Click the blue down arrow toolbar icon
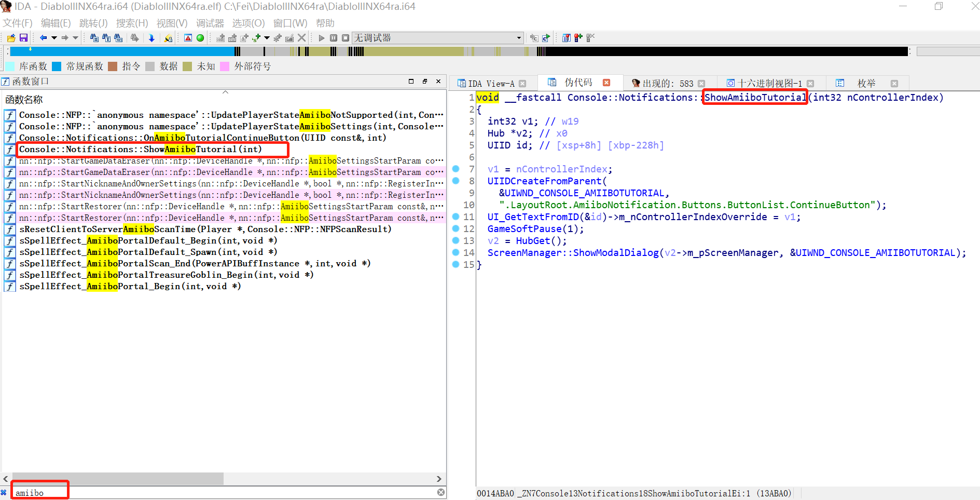This screenshot has height=500, width=980. (151, 38)
